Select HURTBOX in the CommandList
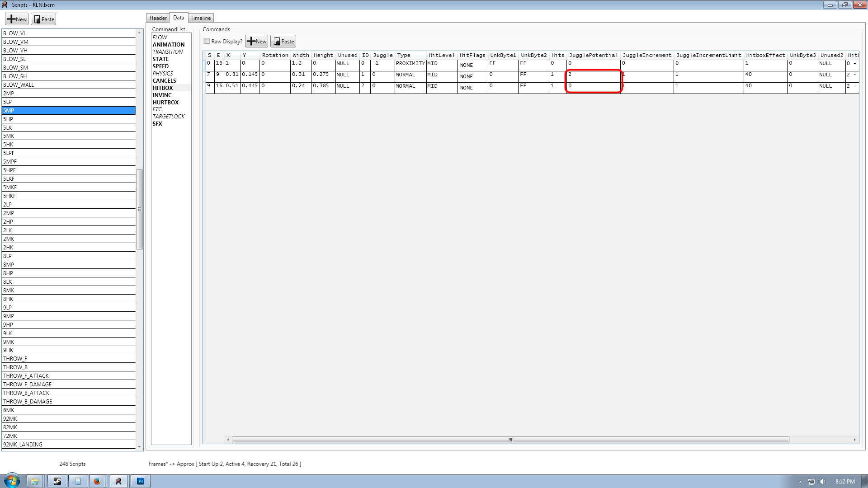The height and width of the screenshot is (488, 868). [165, 102]
